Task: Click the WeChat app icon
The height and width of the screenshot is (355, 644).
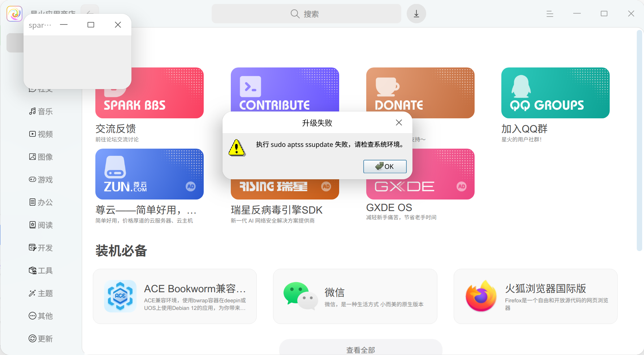Action: click(x=301, y=296)
